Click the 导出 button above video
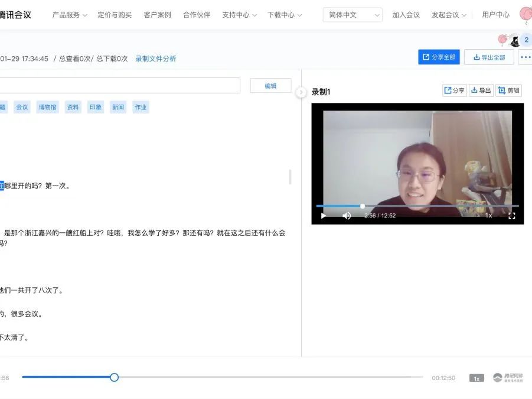 (x=481, y=90)
